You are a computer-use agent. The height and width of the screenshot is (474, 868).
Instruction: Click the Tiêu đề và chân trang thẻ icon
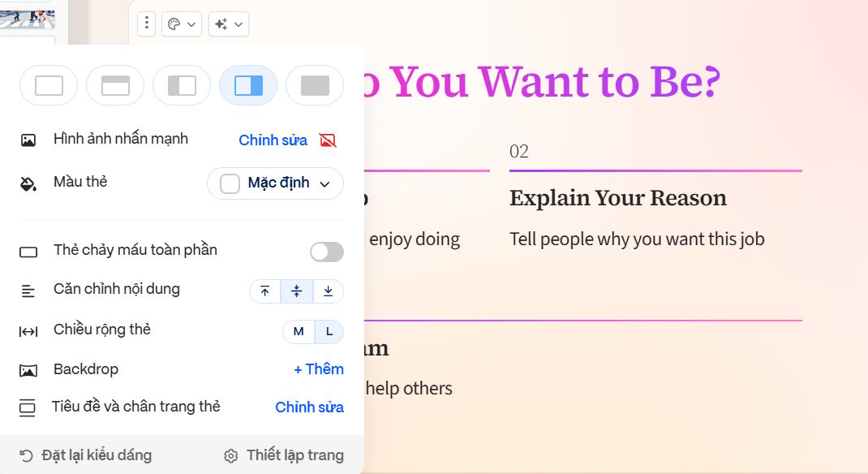tap(27, 408)
